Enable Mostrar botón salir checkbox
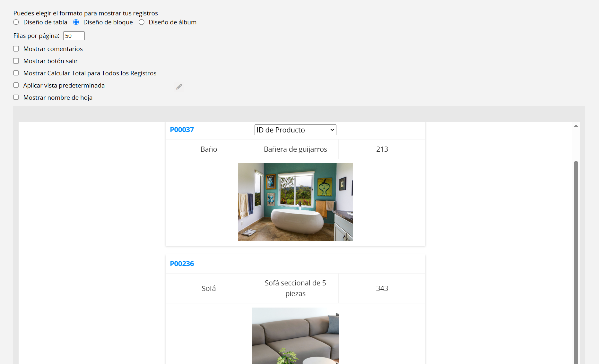 click(16, 61)
